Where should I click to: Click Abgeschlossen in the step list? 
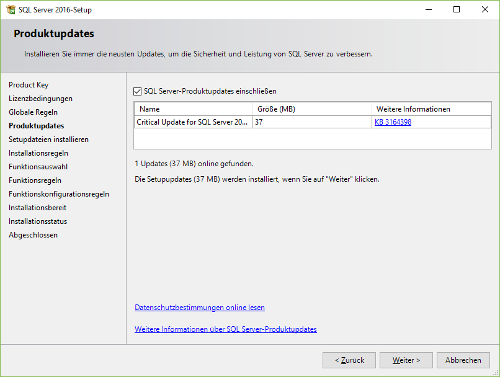tap(33, 235)
